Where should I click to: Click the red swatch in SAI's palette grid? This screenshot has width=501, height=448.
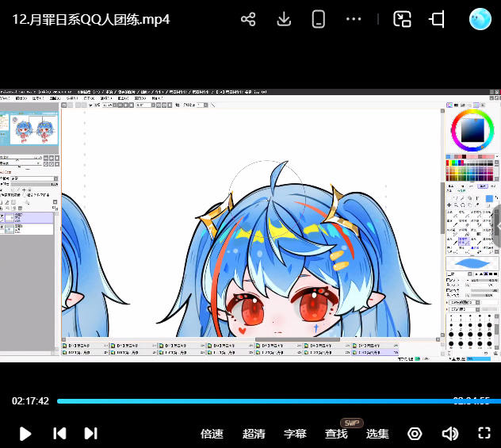point(447,162)
